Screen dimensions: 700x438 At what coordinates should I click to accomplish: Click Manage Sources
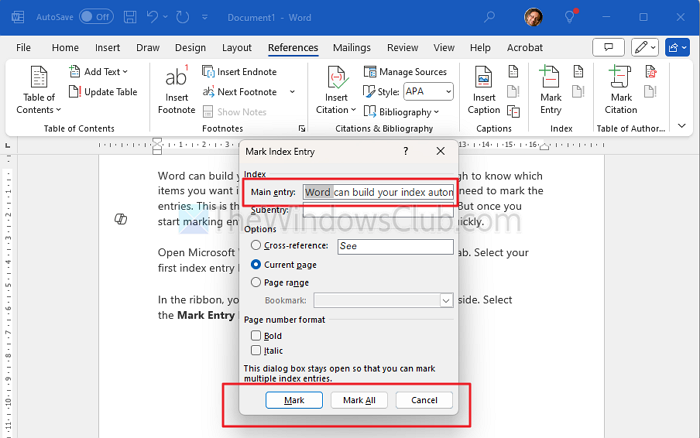click(x=405, y=71)
